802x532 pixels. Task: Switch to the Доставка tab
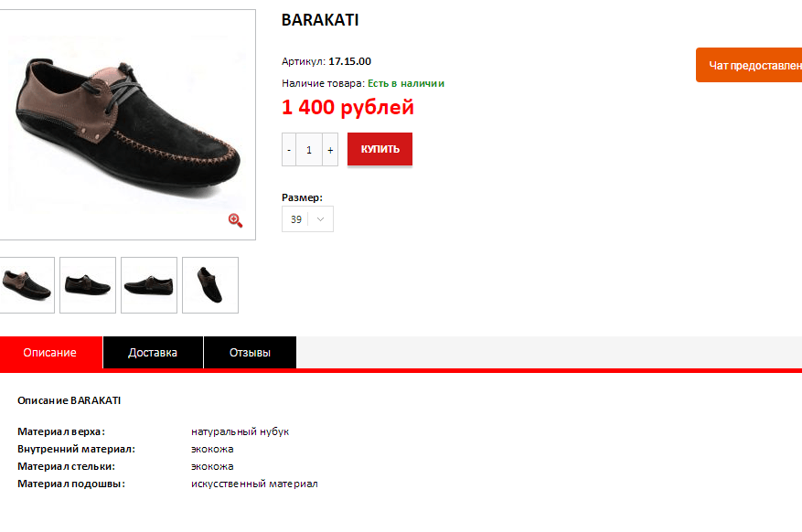(153, 353)
